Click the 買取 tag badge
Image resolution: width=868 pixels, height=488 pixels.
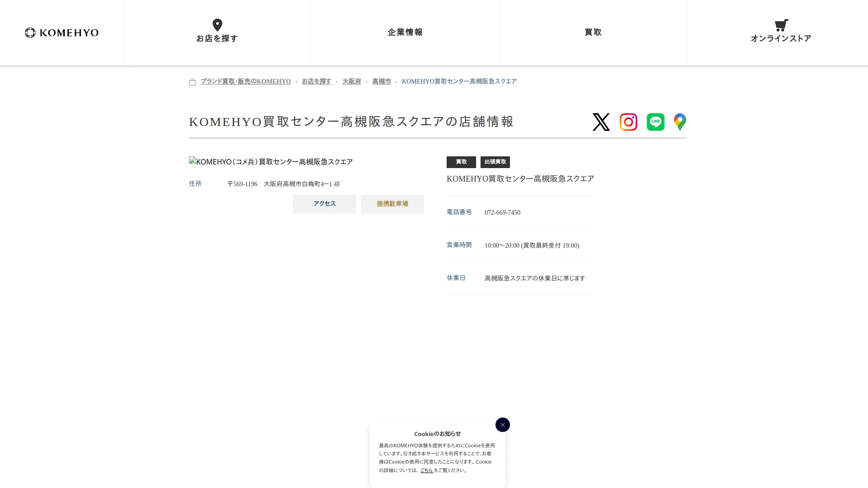461,162
